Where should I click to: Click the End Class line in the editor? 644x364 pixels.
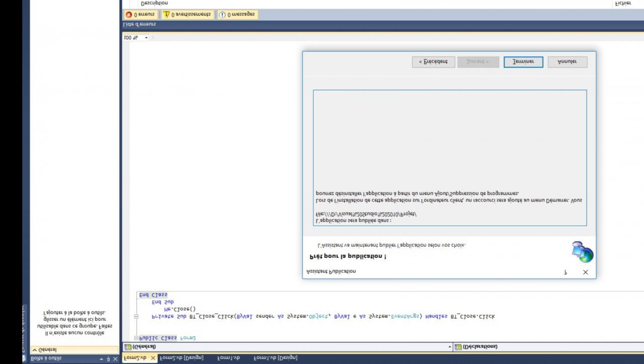point(153,295)
